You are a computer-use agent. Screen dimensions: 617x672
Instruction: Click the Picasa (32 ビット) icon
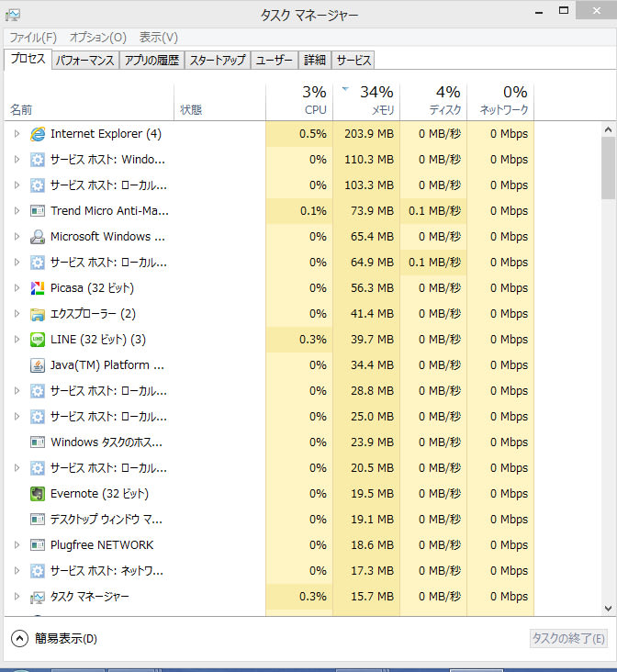(x=38, y=288)
